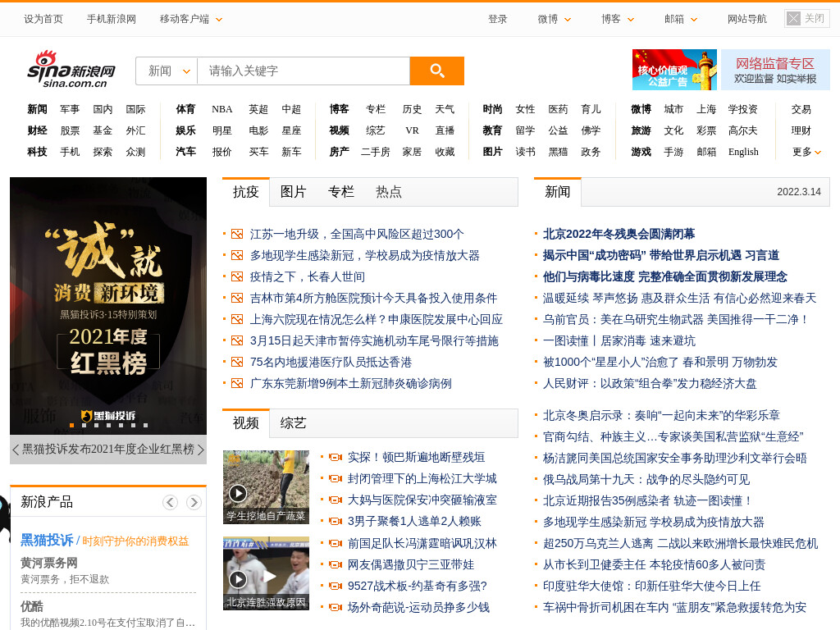840x630 pixels.
Task: Open 北京2022年冬残奥会圆满闭幕 headline
Action: [619, 234]
